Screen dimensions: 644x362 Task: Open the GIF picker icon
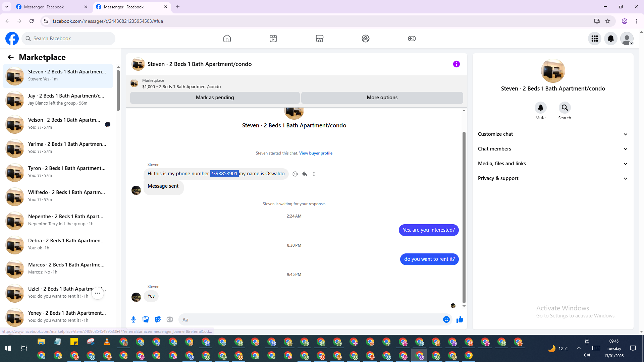(170, 319)
